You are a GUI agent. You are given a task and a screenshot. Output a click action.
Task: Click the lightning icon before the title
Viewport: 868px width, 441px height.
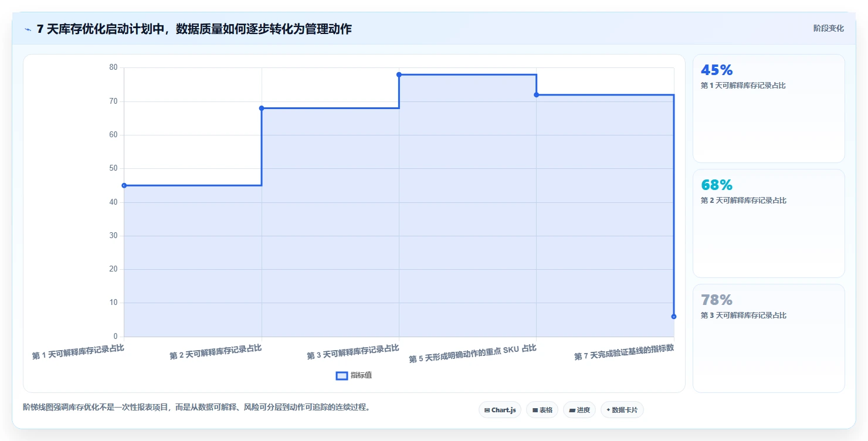(28, 29)
